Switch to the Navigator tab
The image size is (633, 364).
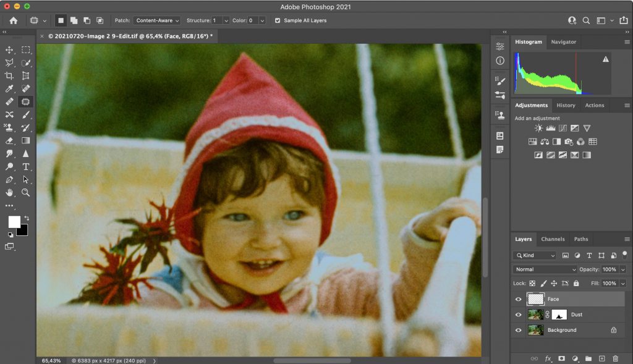pyautogui.click(x=564, y=42)
